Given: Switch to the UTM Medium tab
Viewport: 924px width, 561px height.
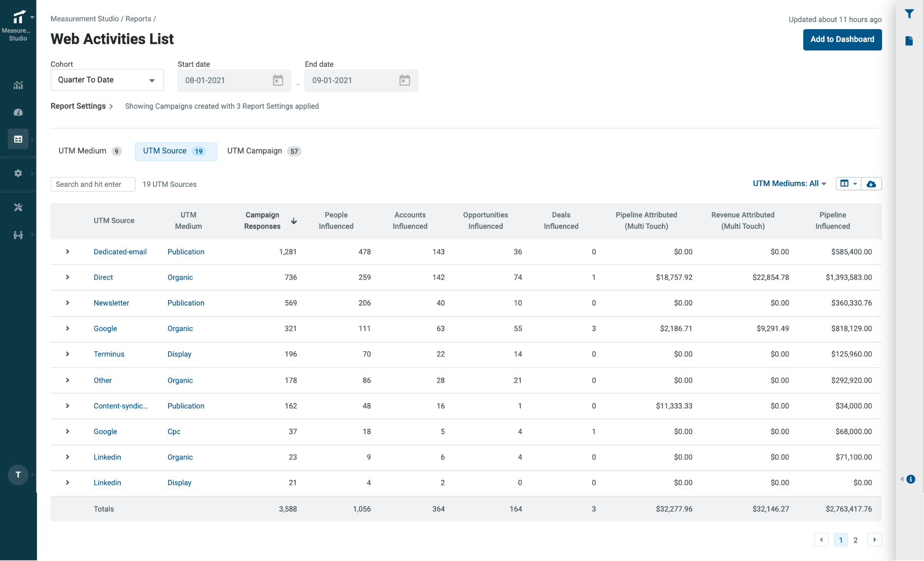Looking at the screenshot, I should click(90, 151).
